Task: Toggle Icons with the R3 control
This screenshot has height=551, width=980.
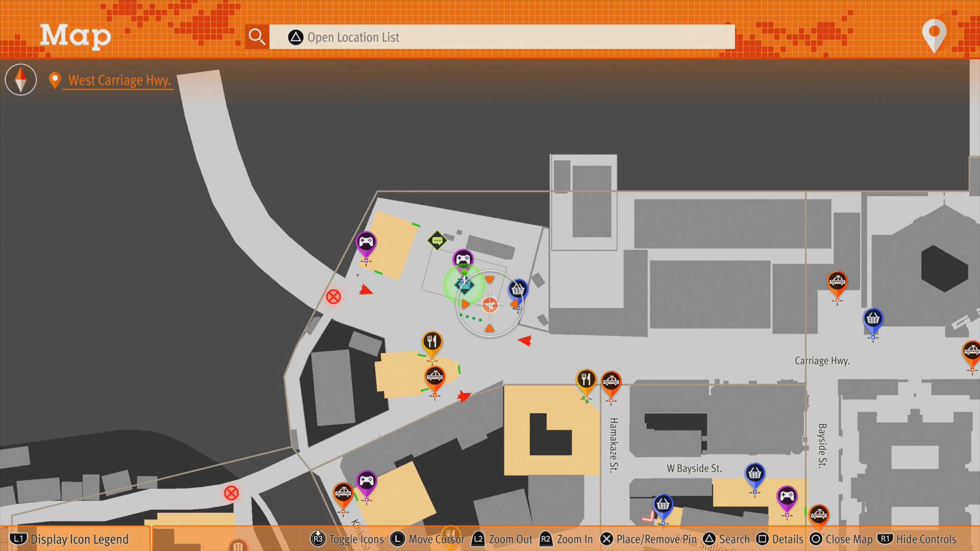Action: click(x=347, y=539)
